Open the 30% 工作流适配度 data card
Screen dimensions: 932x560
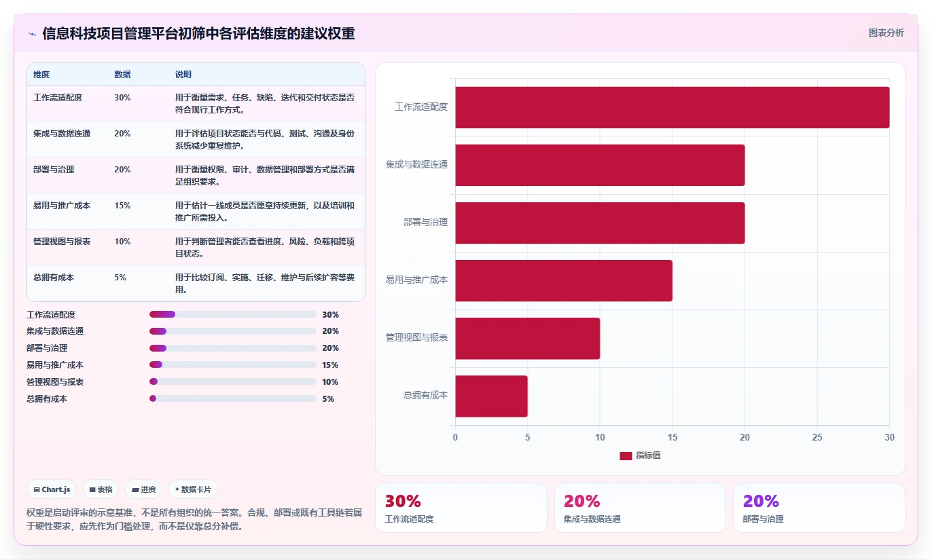[x=461, y=508]
